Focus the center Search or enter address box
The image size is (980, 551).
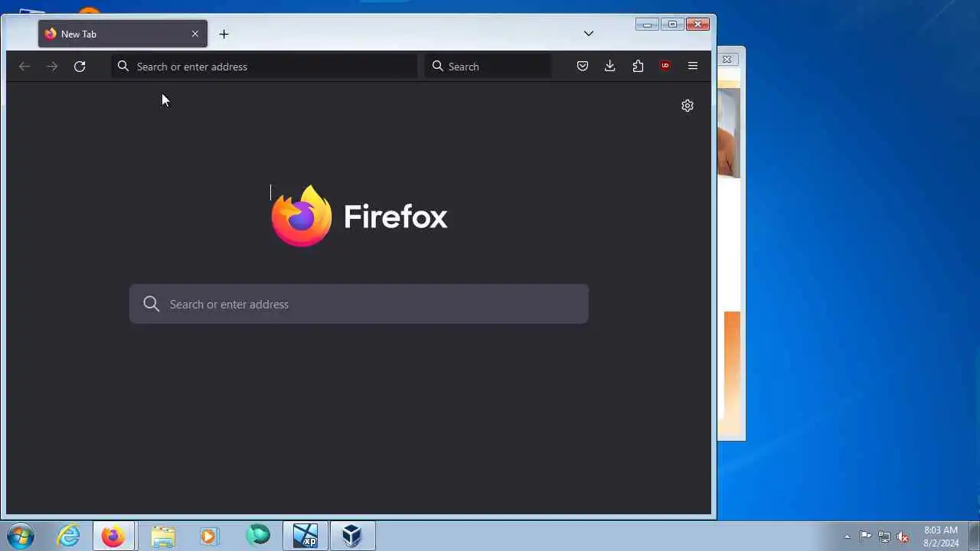[359, 304]
